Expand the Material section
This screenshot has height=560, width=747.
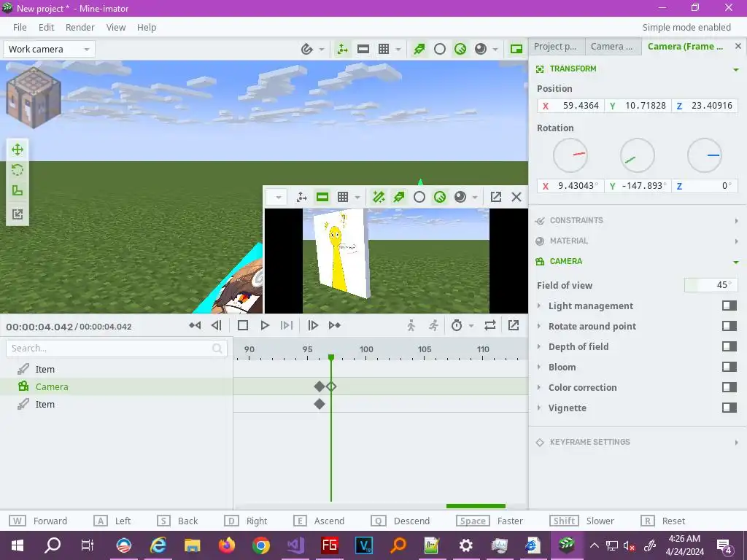click(x=638, y=241)
